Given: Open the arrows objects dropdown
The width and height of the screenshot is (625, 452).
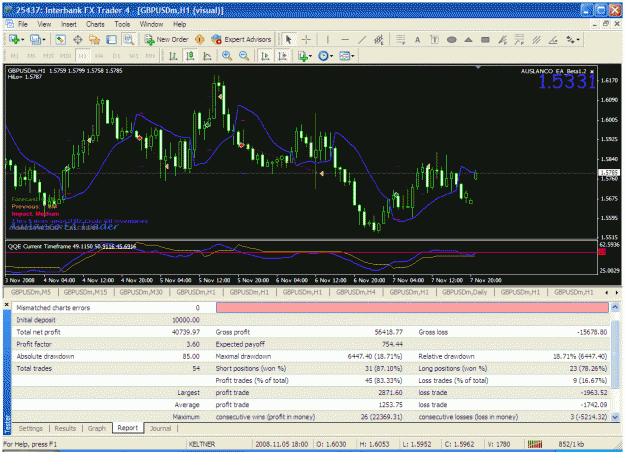Looking at the screenshot, I should [x=573, y=39].
